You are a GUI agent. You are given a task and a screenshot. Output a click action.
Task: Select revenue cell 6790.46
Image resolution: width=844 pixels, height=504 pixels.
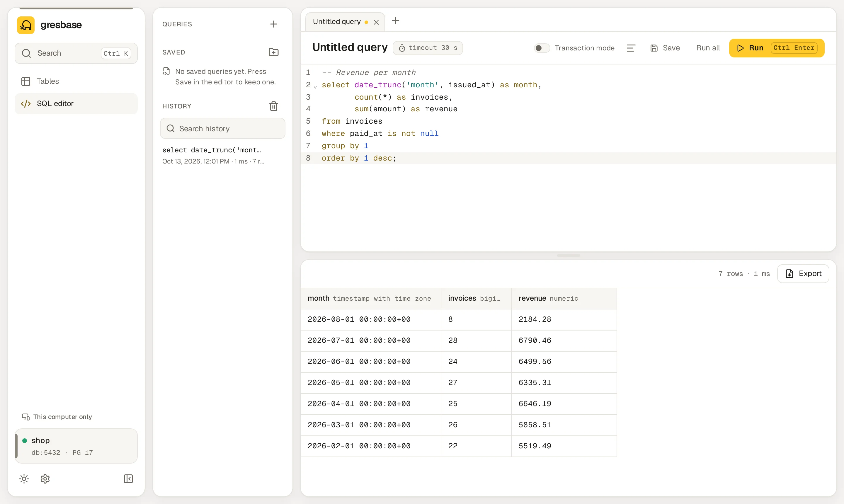[x=564, y=340]
